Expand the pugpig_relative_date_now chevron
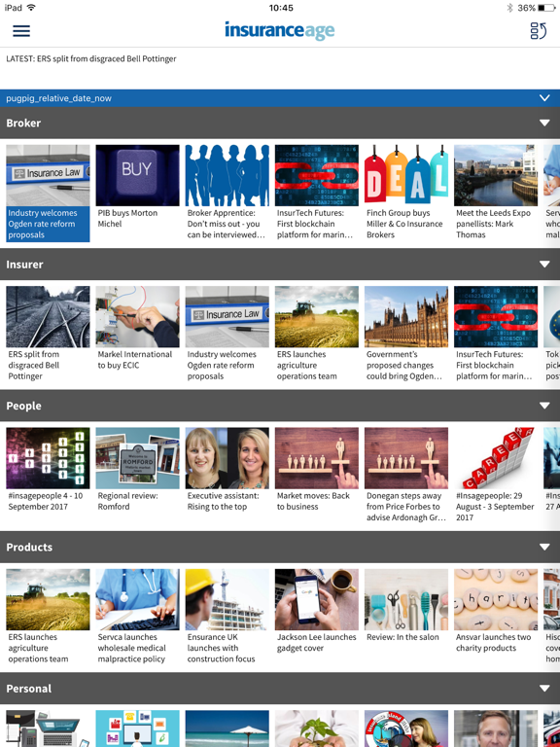 tap(544, 98)
